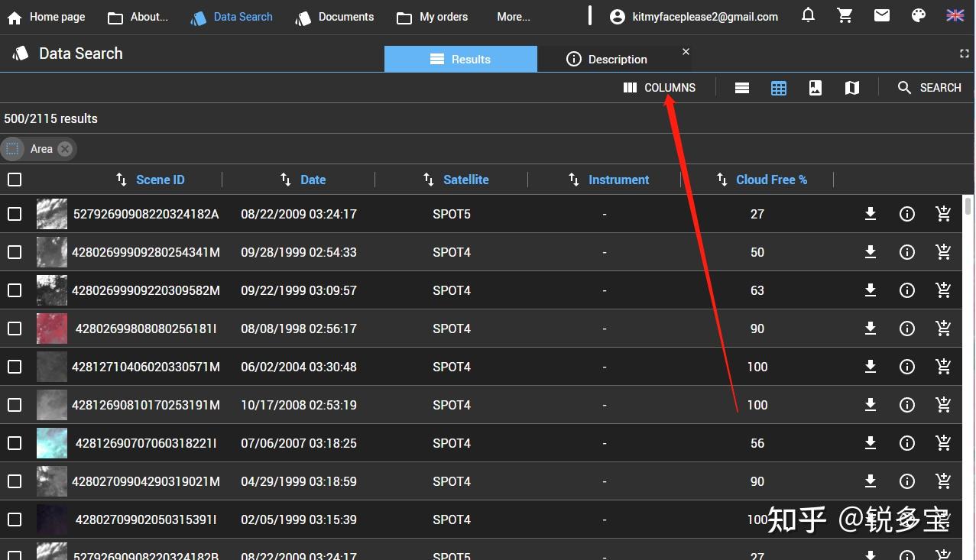Sort results by Cloud Free % column
The height and width of the screenshot is (560, 976).
point(770,180)
